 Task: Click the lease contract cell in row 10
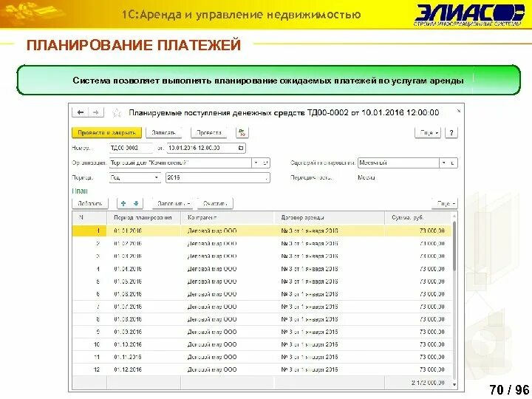pos(329,344)
